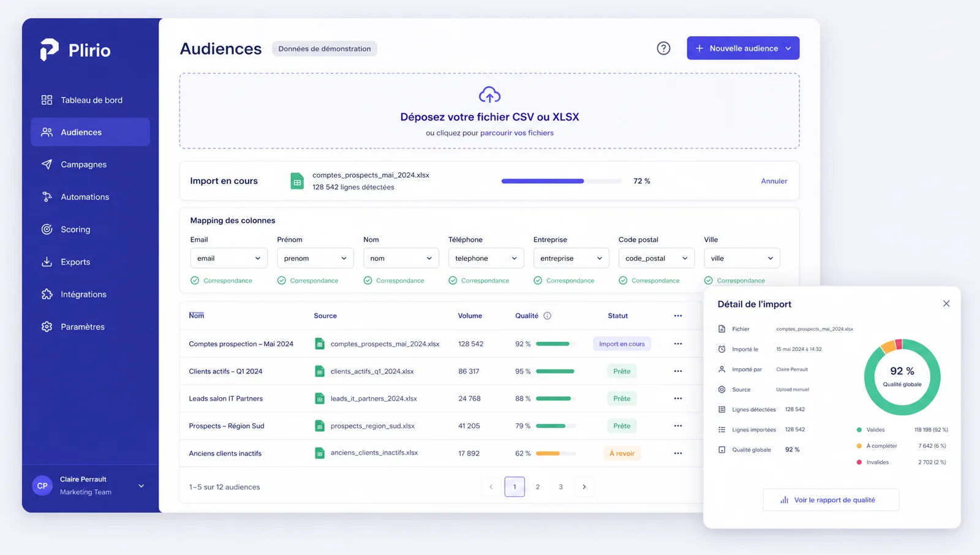980x555 pixels.
Task: Open Scoring in sidebar
Action: click(90, 229)
